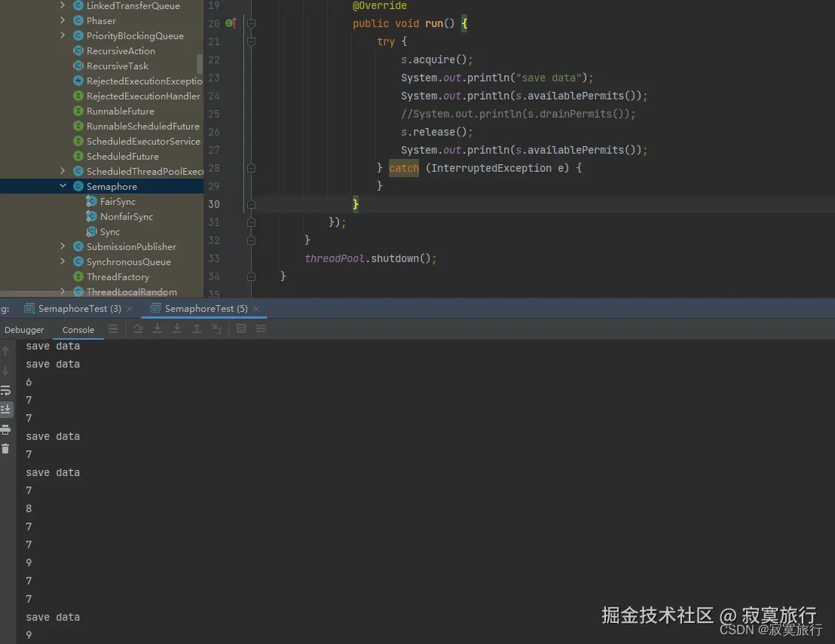The width and height of the screenshot is (835, 644).
Task: Select ScheduledExecutorService in the tree
Action: pyautogui.click(x=144, y=141)
